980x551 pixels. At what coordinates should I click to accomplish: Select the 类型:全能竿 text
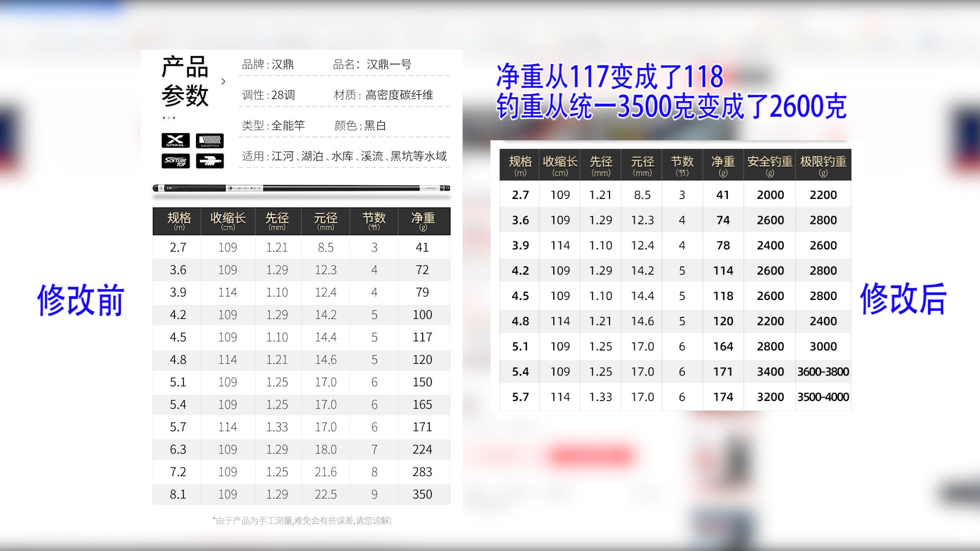pyautogui.click(x=273, y=126)
